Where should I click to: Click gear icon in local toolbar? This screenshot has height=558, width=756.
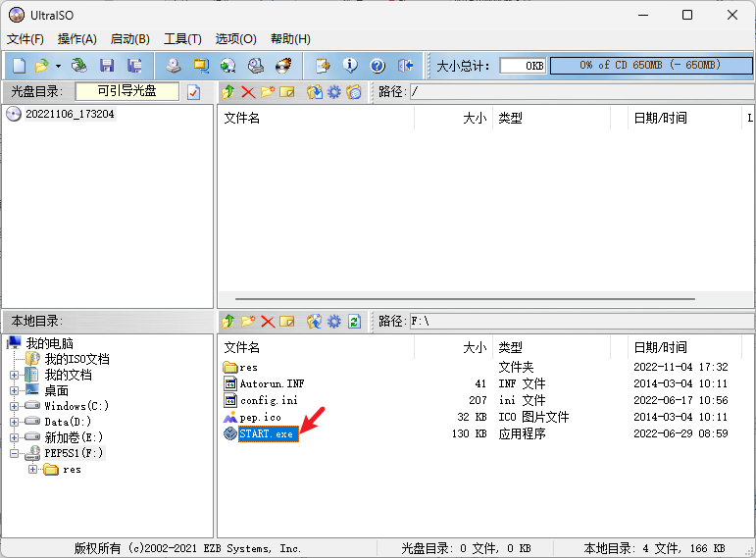[x=333, y=322]
